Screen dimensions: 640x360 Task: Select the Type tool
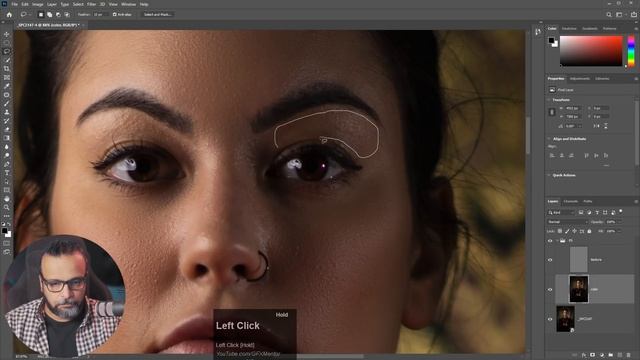click(x=7, y=172)
